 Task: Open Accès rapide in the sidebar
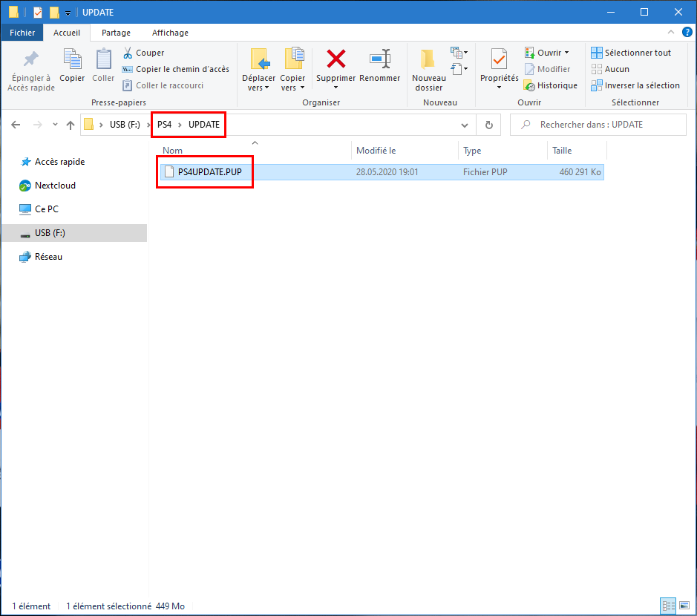(53, 162)
